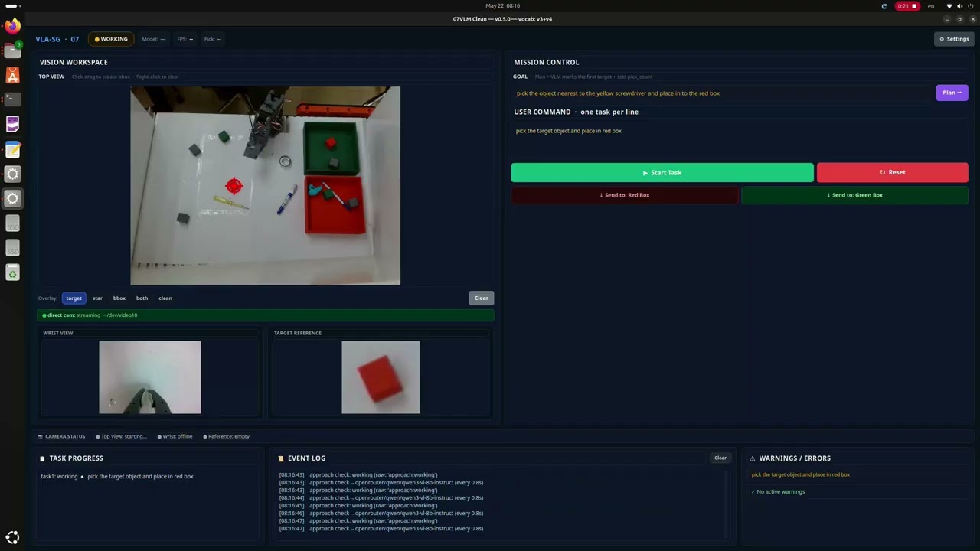
Task: Open the Text Editor dock icon
Action: click(x=12, y=149)
